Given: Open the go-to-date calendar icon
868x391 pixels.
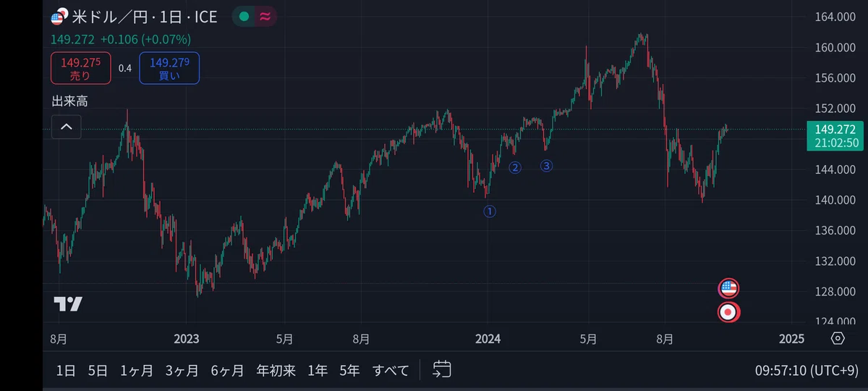Looking at the screenshot, I should 442,370.
